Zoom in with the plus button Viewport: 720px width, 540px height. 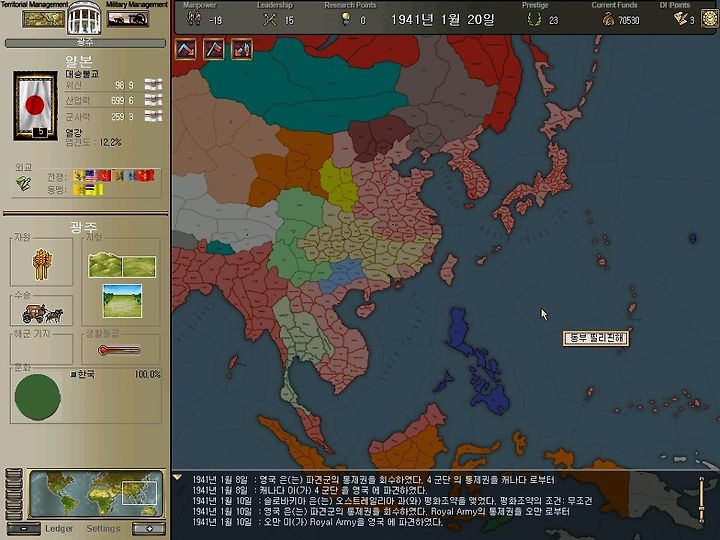(x=149, y=529)
